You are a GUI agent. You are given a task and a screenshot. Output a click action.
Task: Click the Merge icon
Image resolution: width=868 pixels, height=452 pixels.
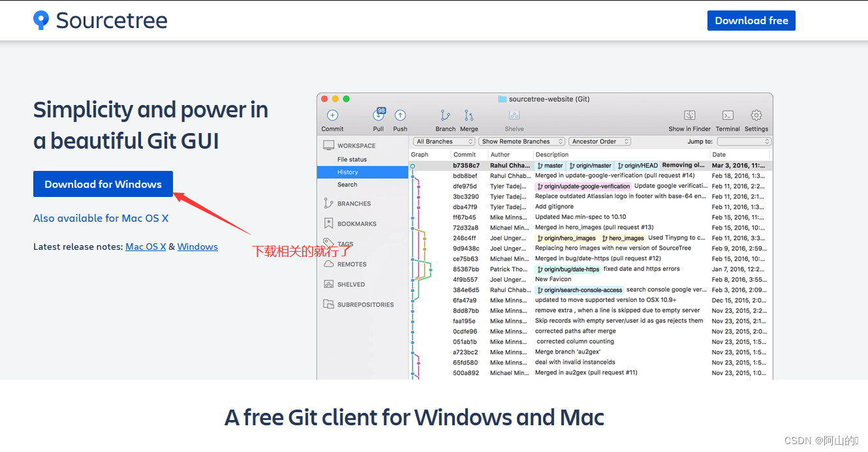(469, 116)
